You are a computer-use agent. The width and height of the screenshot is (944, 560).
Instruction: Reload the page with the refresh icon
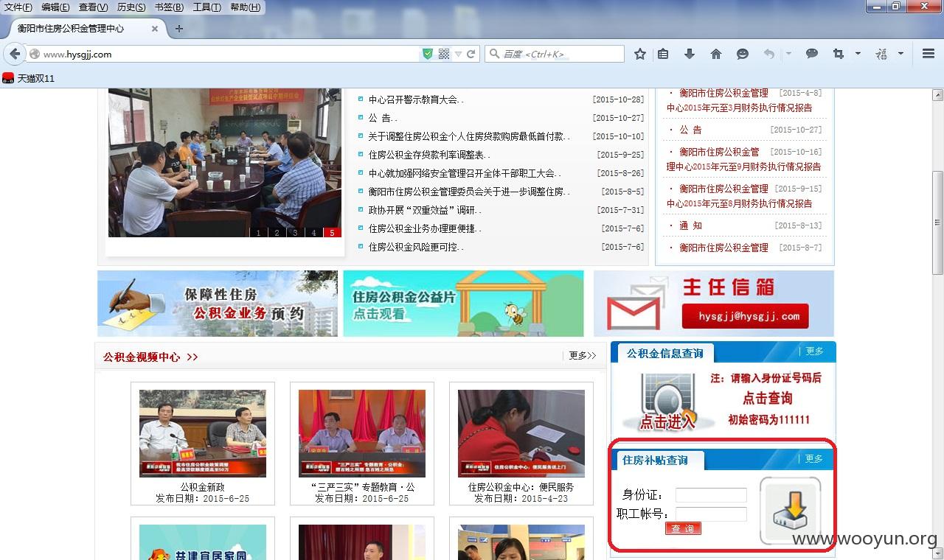coord(471,54)
